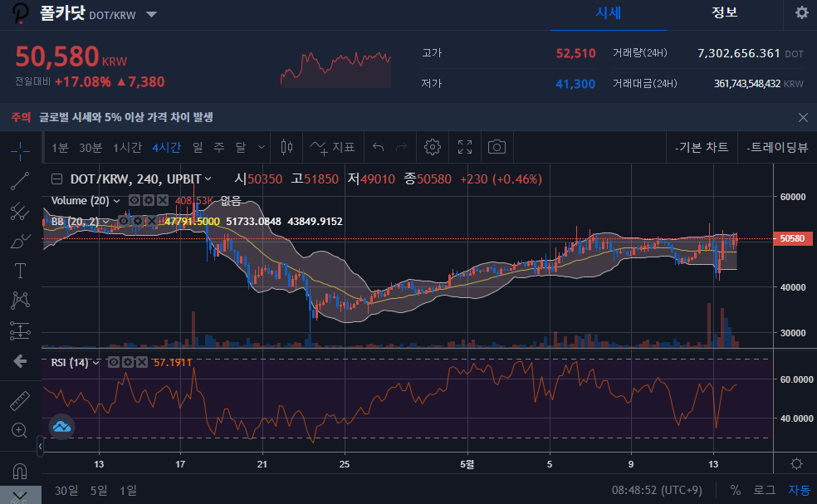Select the brush drawing tool
The height and width of the screenshot is (504, 817).
20,242
